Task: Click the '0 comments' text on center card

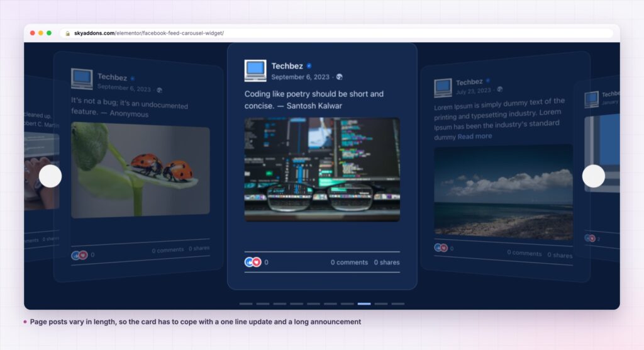Action: click(349, 262)
